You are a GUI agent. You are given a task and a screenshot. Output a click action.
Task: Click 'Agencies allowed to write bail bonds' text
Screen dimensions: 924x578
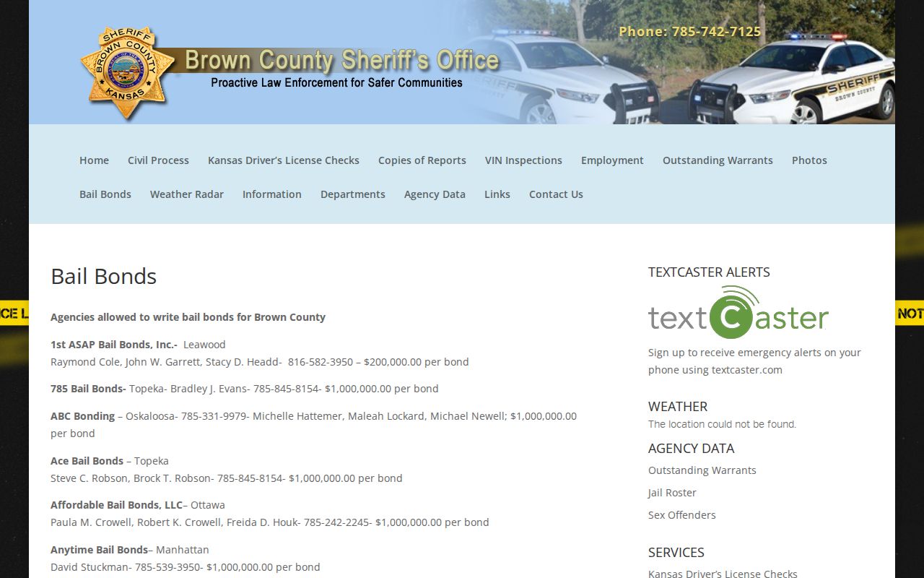point(188,317)
